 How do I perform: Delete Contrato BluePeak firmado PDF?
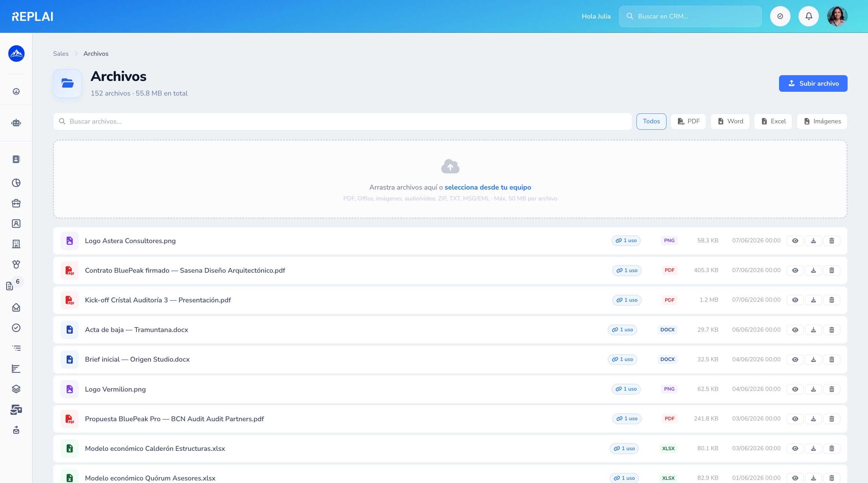coord(832,270)
